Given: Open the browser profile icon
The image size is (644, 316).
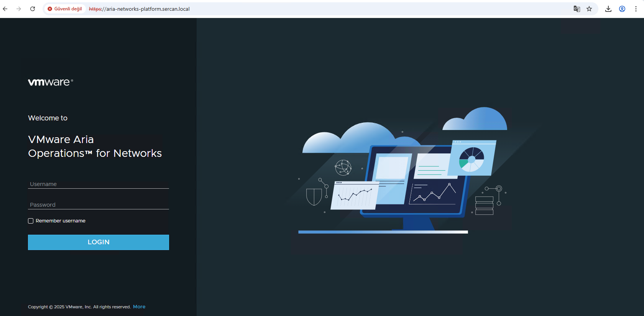Looking at the screenshot, I should (622, 9).
